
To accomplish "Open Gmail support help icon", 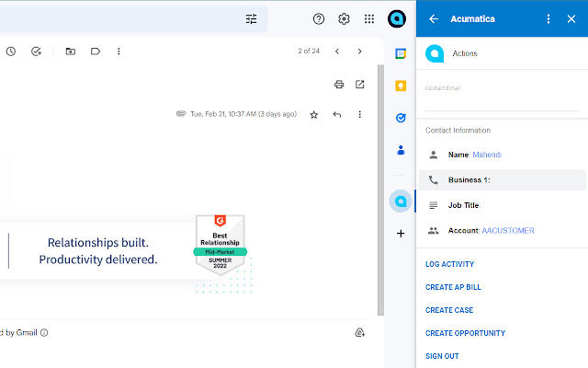I will pyautogui.click(x=319, y=18).
